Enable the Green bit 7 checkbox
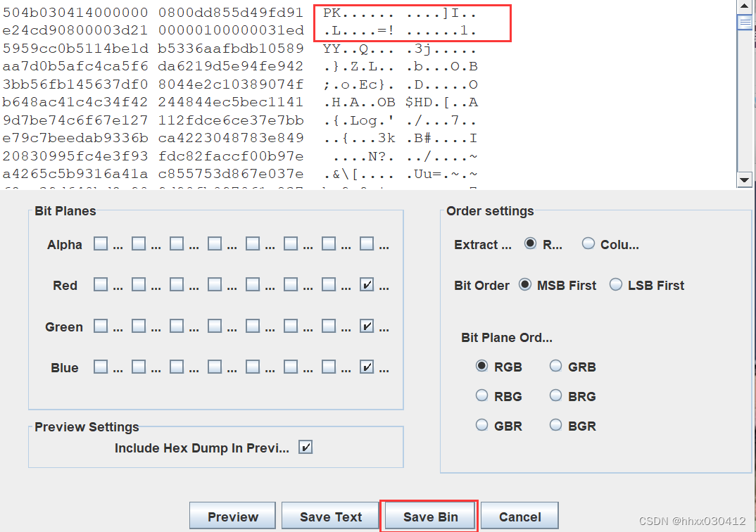756x532 pixels. click(x=101, y=327)
